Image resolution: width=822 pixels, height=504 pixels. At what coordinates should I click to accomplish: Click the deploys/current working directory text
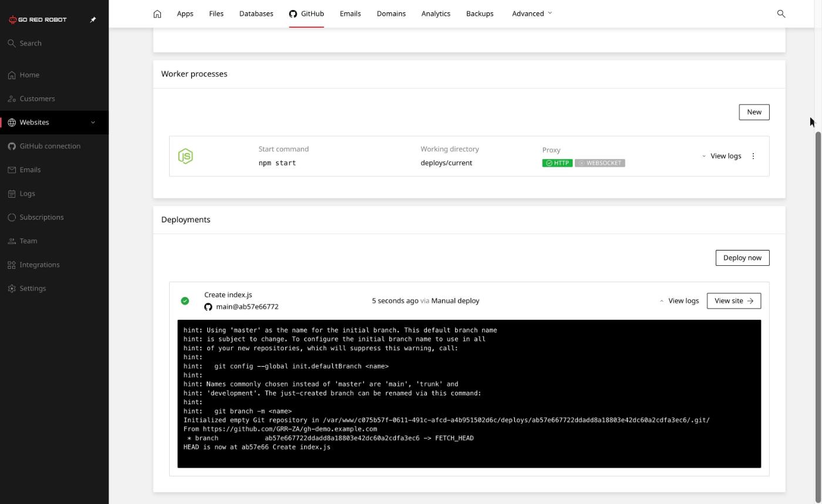point(446,163)
